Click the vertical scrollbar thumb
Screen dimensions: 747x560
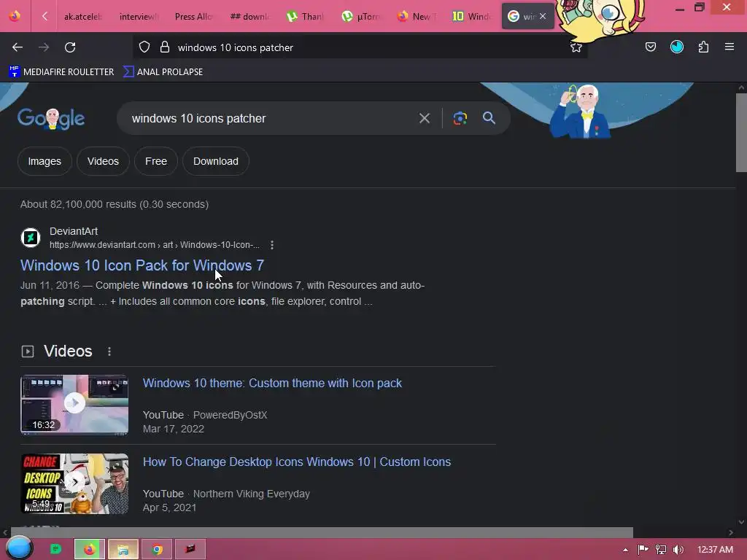[x=741, y=133]
